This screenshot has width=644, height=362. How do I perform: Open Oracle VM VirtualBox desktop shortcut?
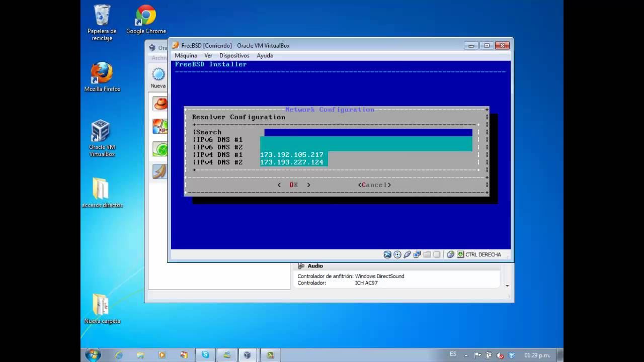coord(102,139)
